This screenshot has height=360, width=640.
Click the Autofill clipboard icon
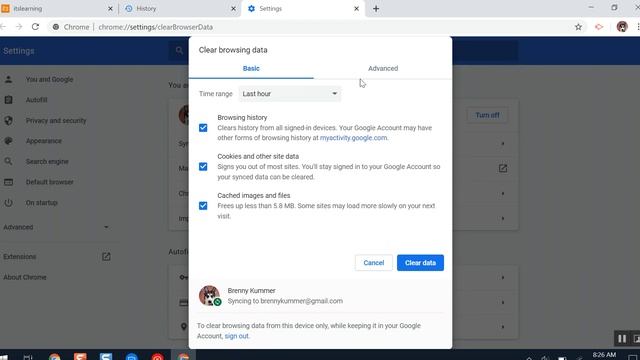[x=9, y=100]
